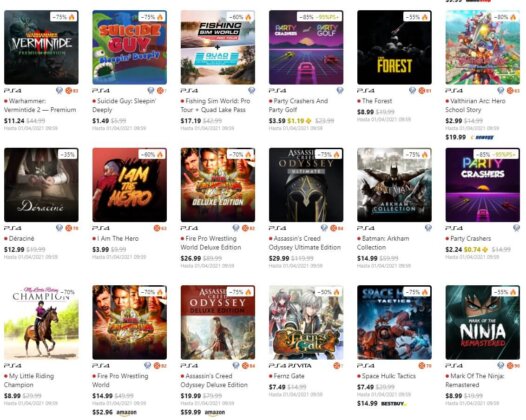Click the PS Plus icon next to Party Crashers price

point(485,250)
